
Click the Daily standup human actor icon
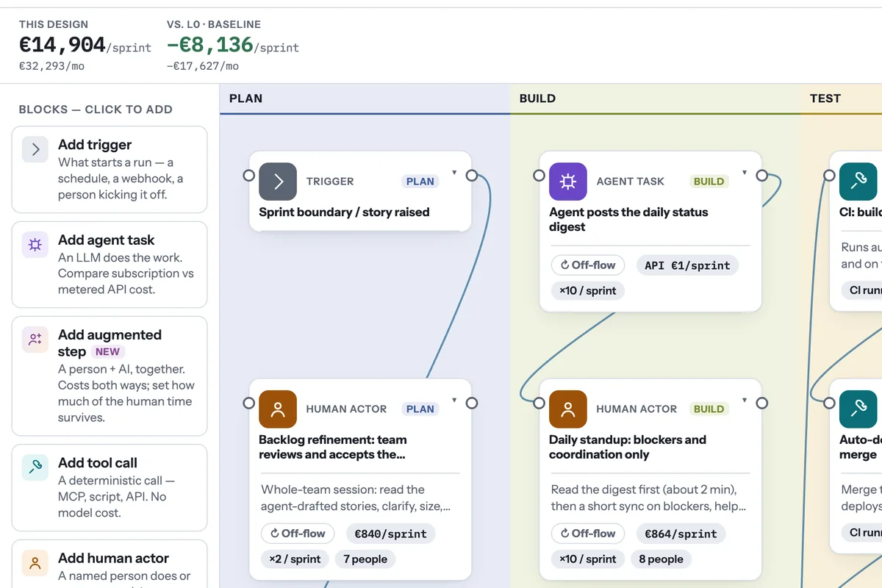tap(568, 409)
